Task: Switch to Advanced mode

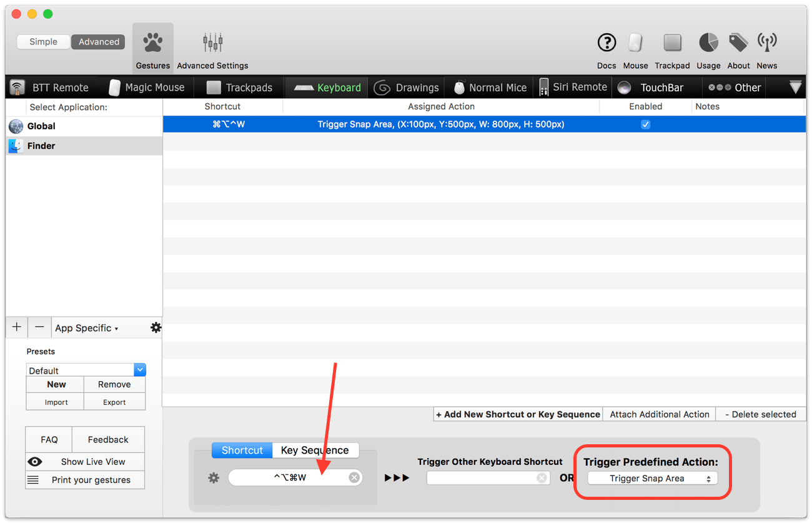Action: pos(99,42)
